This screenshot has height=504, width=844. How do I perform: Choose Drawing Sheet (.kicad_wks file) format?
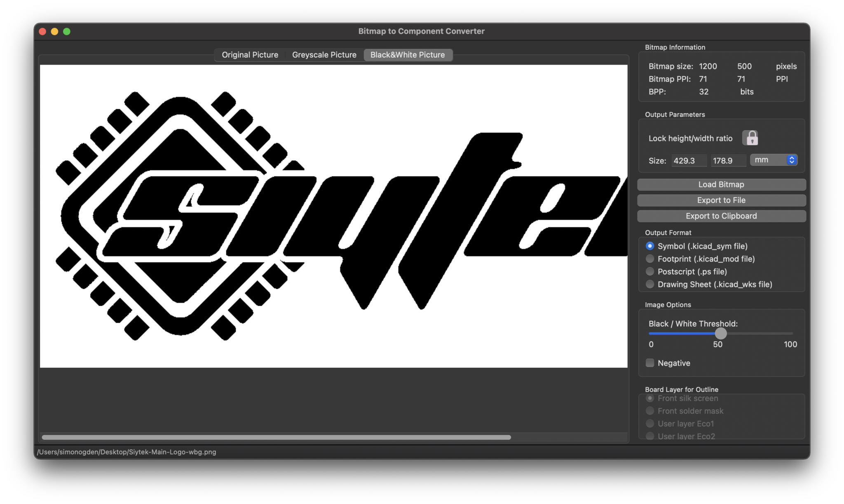(650, 284)
